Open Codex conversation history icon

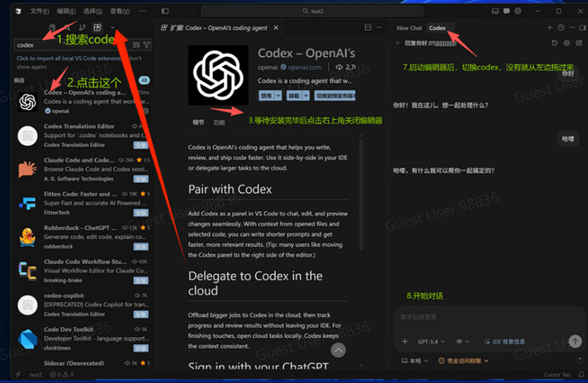click(554, 43)
